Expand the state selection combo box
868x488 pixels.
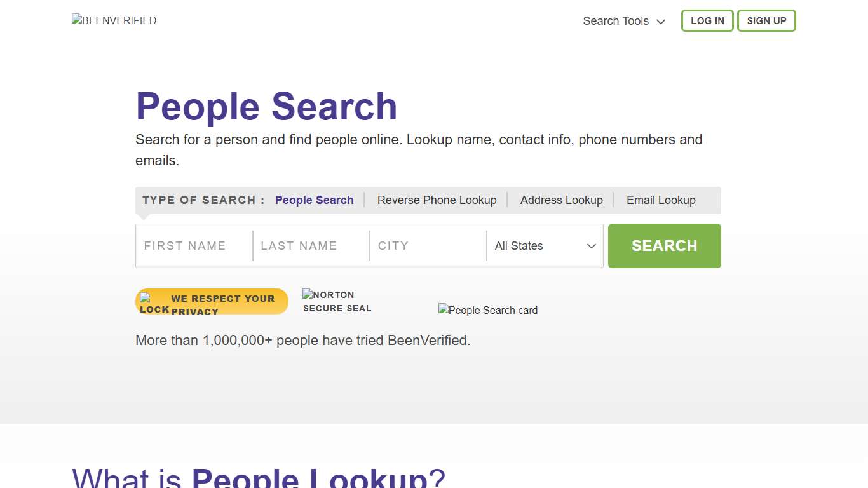(x=543, y=246)
